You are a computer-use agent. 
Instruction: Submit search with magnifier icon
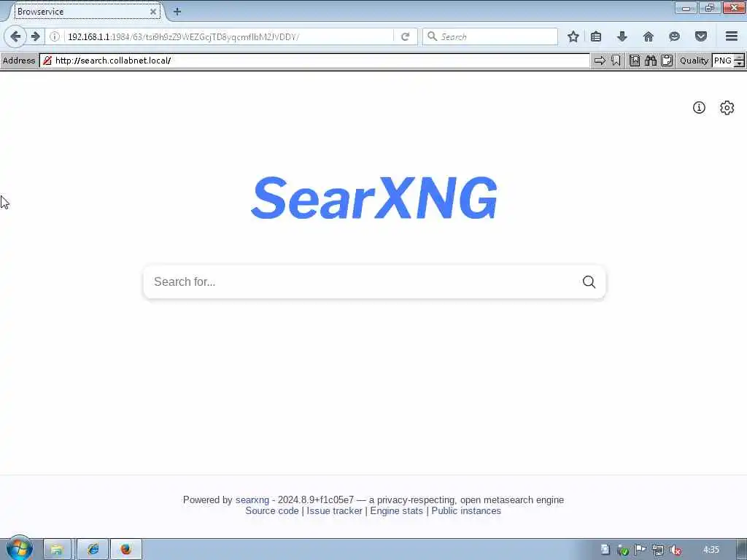click(x=589, y=282)
